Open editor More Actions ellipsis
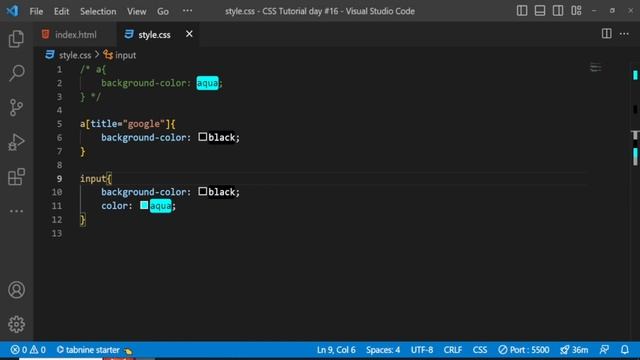The height and width of the screenshot is (360, 640). click(624, 34)
